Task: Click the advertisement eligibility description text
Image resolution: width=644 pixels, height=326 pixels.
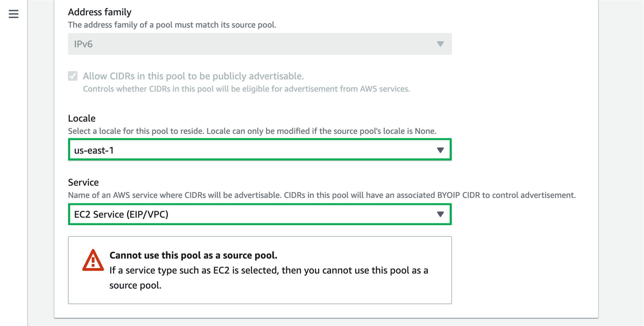Action: point(246,89)
